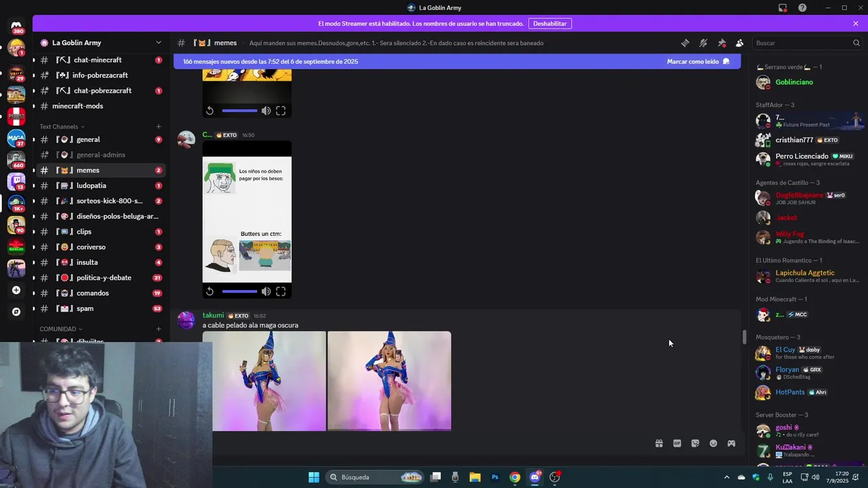Open cristhian777 member profile
The height and width of the screenshot is (488, 868).
[x=807, y=140]
